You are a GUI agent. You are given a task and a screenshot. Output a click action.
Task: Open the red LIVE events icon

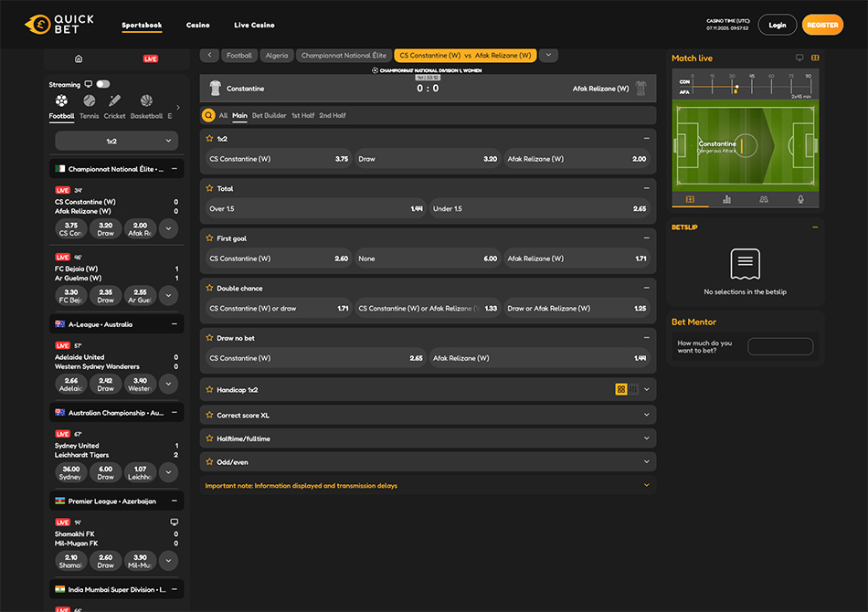pyautogui.click(x=151, y=58)
